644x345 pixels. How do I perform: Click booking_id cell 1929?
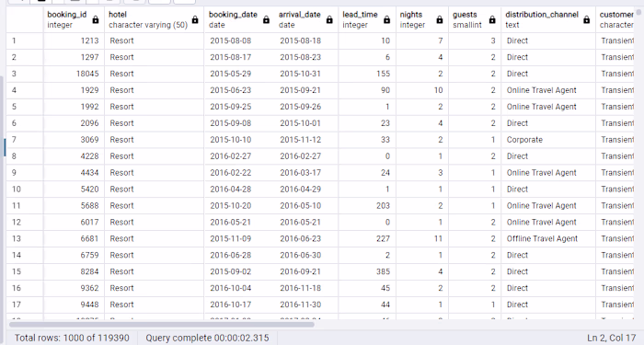coord(74,90)
